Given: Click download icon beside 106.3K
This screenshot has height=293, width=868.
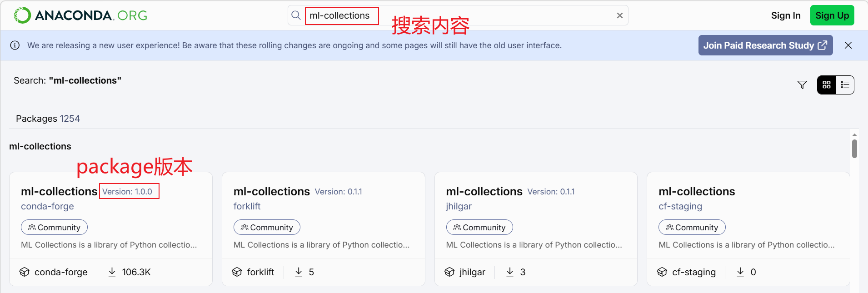Looking at the screenshot, I should 112,272.
